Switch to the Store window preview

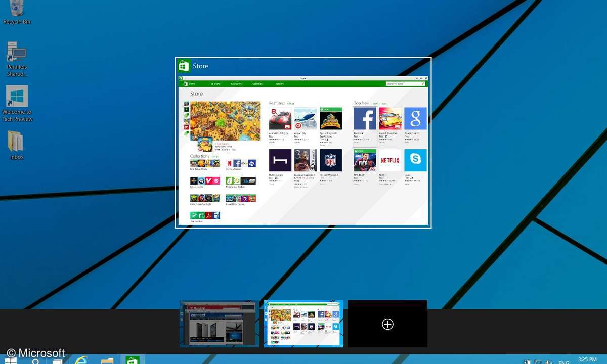pos(303,143)
